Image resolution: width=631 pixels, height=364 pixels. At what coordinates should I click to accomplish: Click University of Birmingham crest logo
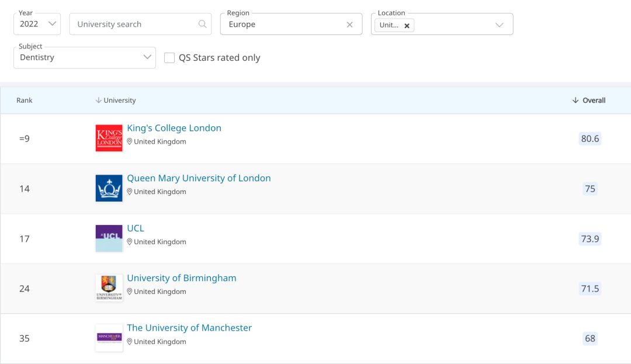click(x=109, y=288)
